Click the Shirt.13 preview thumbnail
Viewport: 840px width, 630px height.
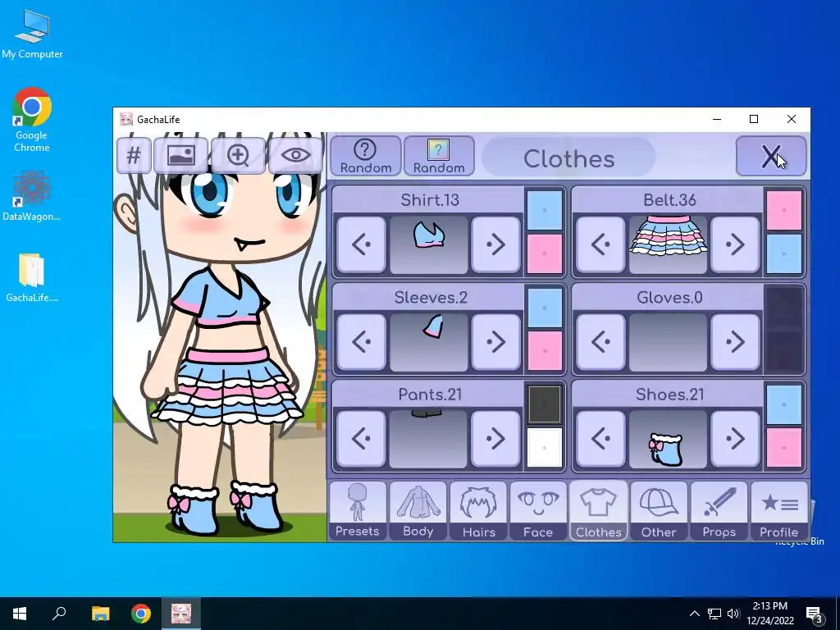pos(428,244)
